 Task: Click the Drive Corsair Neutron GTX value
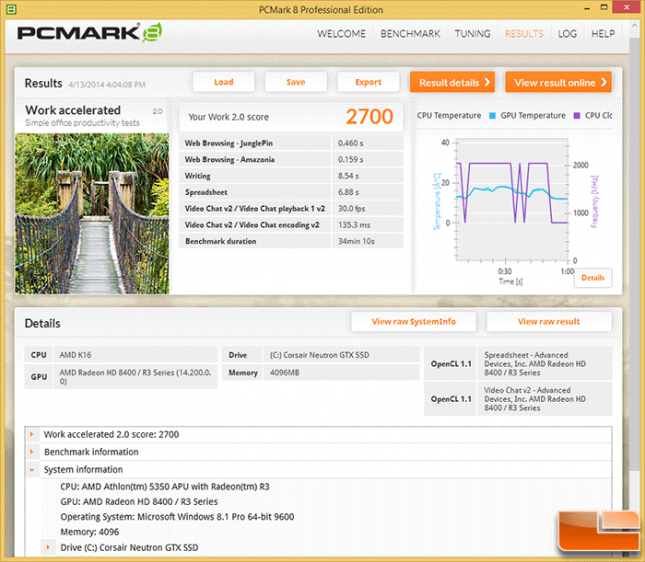(x=341, y=355)
